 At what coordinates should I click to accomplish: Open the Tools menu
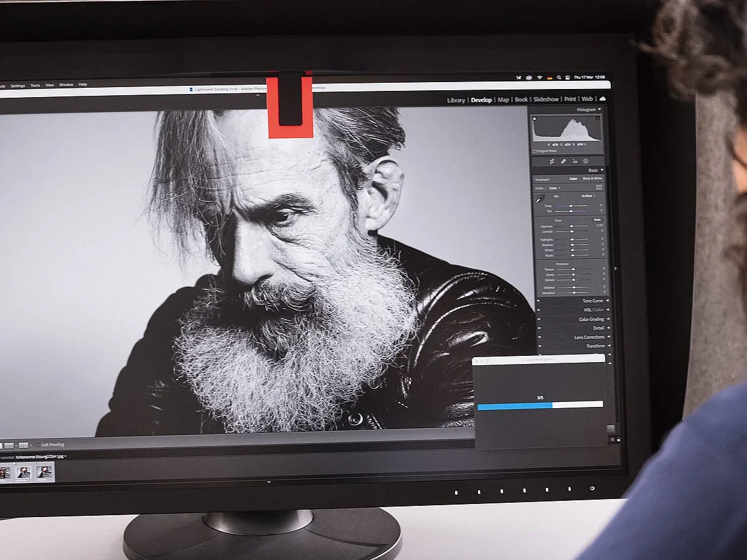coord(35,85)
